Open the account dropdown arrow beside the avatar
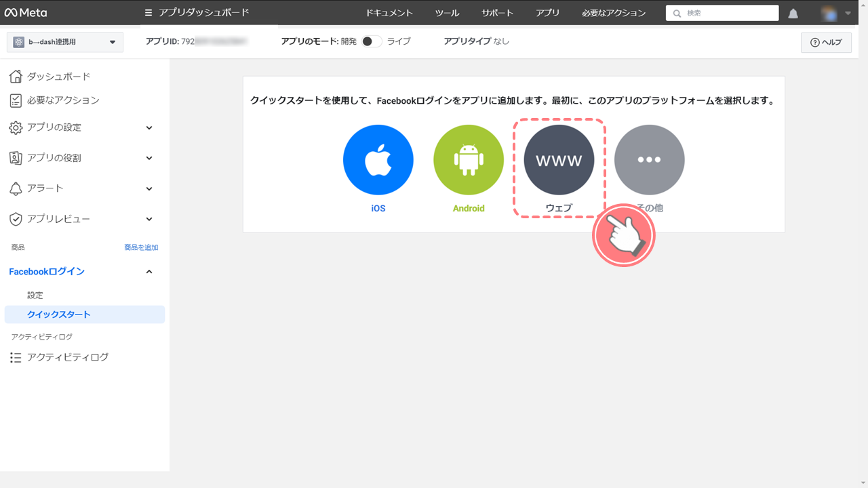Viewport: 868px width, 488px height. tap(848, 13)
